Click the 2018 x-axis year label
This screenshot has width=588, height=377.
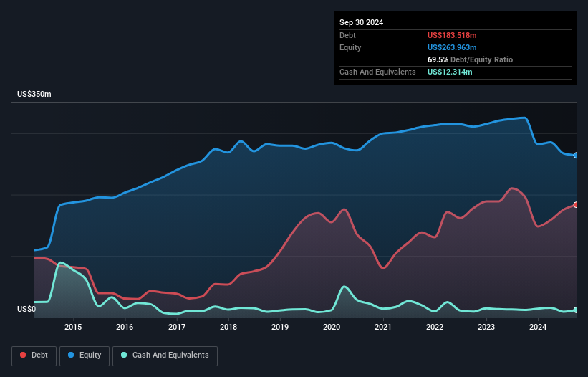tap(228, 328)
